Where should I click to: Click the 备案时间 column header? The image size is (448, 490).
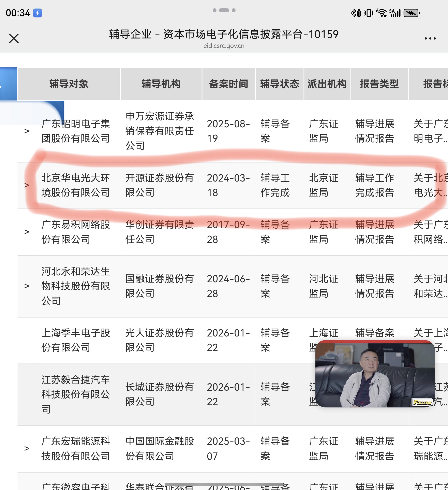[228, 84]
